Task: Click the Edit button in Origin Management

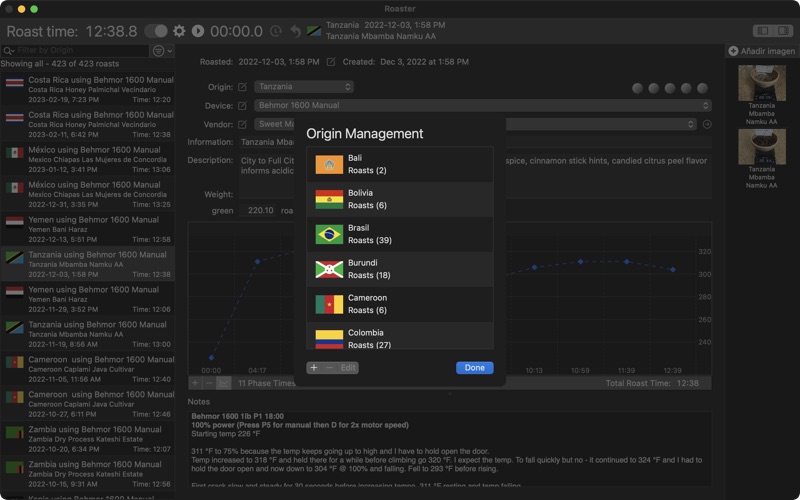Action: point(348,368)
